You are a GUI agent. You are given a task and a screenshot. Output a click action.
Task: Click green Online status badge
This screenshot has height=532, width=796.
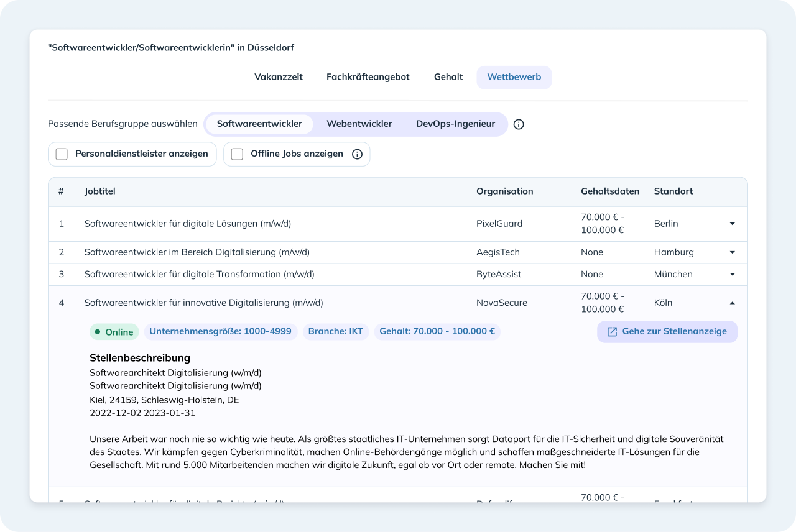click(114, 332)
